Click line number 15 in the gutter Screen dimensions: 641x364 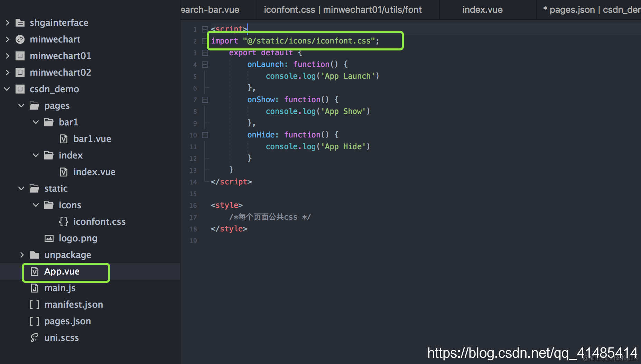pos(193,194)
